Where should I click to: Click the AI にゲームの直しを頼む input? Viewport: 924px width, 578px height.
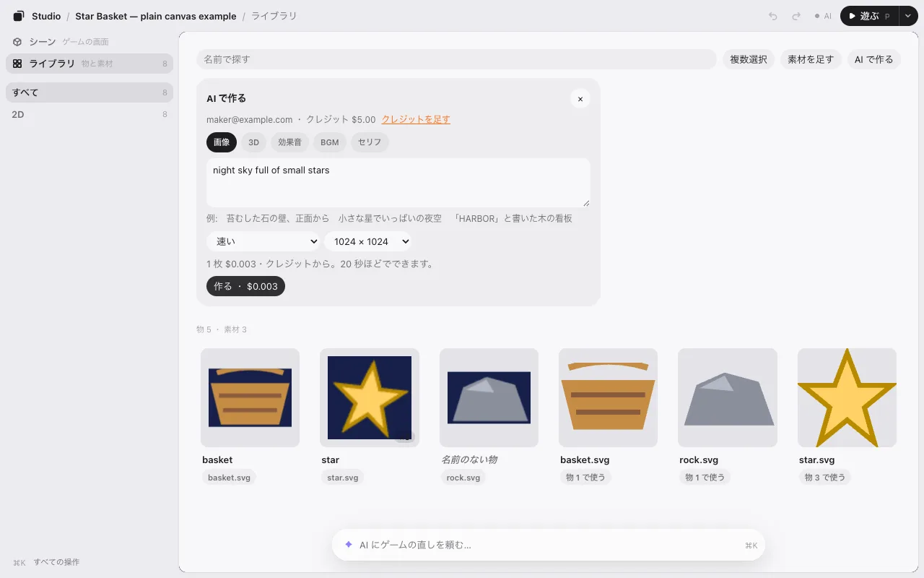pos(549,545)
